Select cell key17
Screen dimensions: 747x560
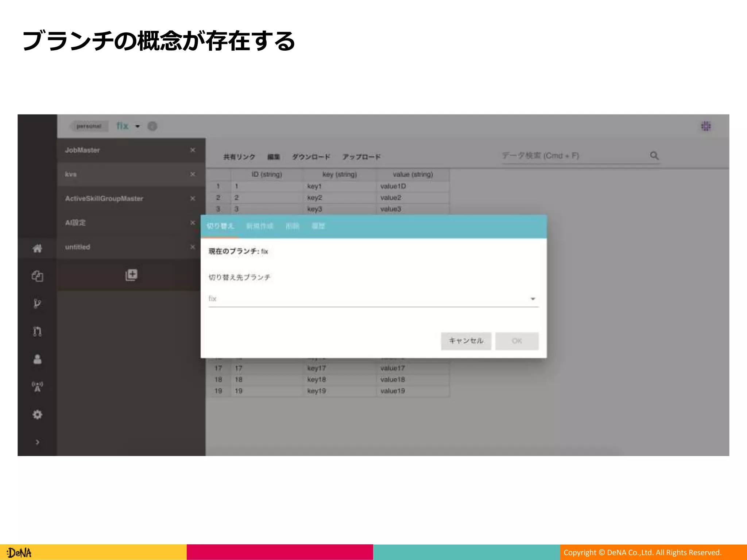tap(340, 368)
